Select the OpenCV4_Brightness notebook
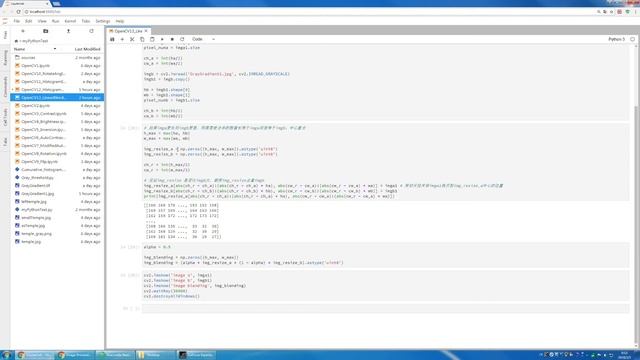Screen dimensions: 640x360 pos(57,122)
